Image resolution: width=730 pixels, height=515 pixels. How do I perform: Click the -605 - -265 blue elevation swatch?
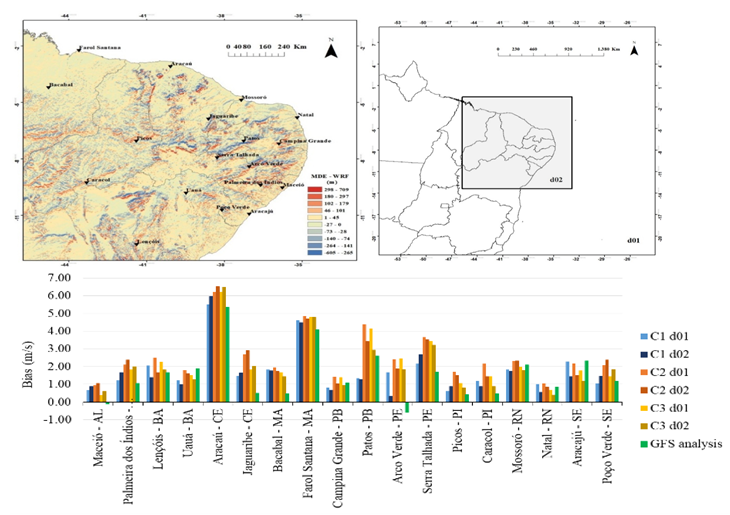[314, 252]
